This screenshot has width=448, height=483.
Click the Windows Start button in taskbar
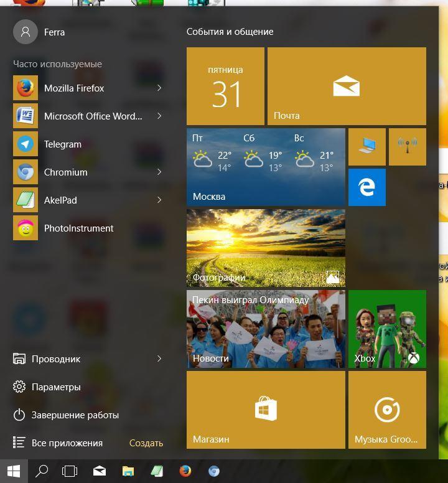(x=14, y=471)
